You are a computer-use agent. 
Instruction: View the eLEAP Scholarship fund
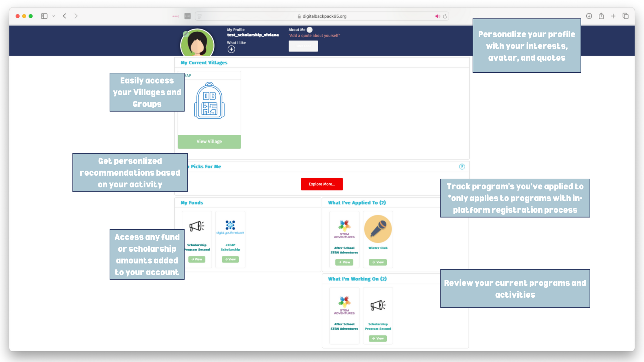[x=230, y=259]
